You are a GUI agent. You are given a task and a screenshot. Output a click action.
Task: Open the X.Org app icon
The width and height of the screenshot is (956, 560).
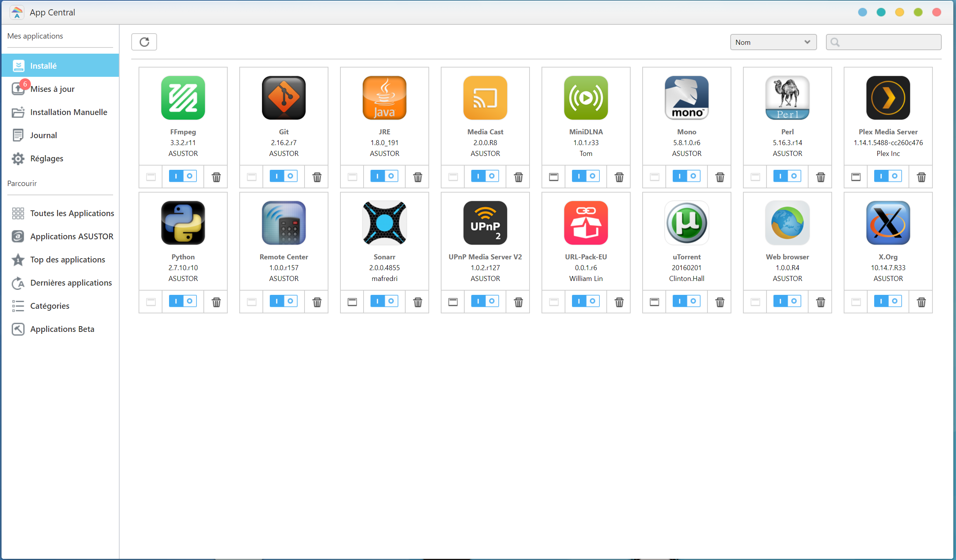coord(888,223)
